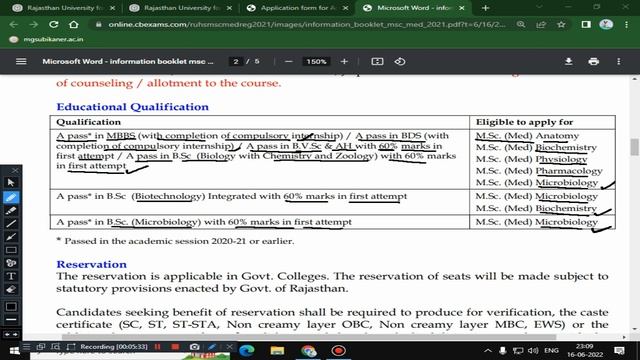Open the volume control
640x360 pixels.
point(533,351)
